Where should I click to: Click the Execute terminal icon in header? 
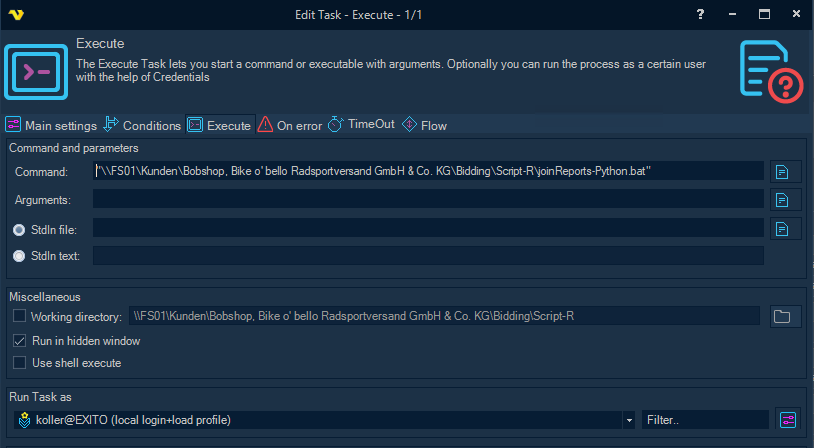tap(36, 71)
